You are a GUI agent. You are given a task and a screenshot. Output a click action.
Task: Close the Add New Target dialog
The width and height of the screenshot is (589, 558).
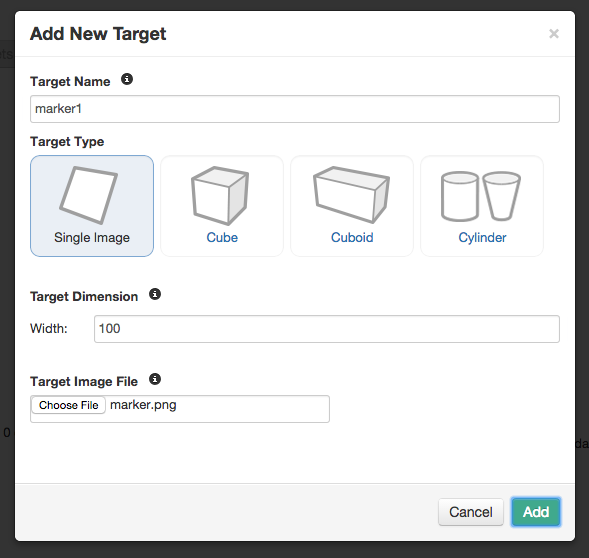554,34
